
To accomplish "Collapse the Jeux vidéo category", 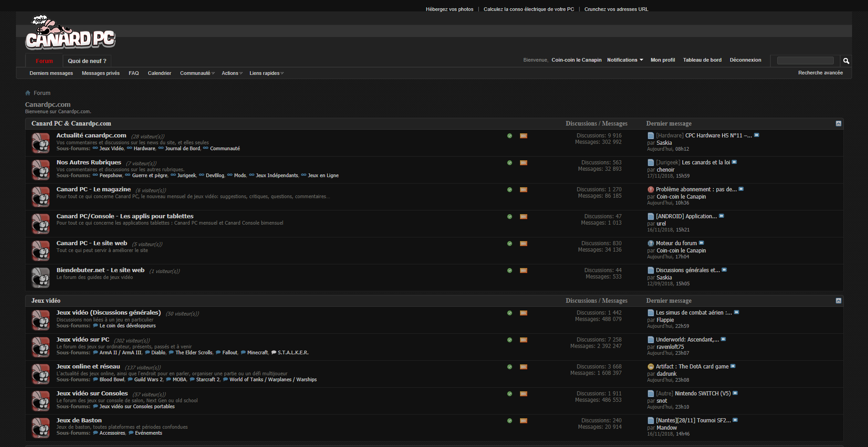I will coord(838,301).
